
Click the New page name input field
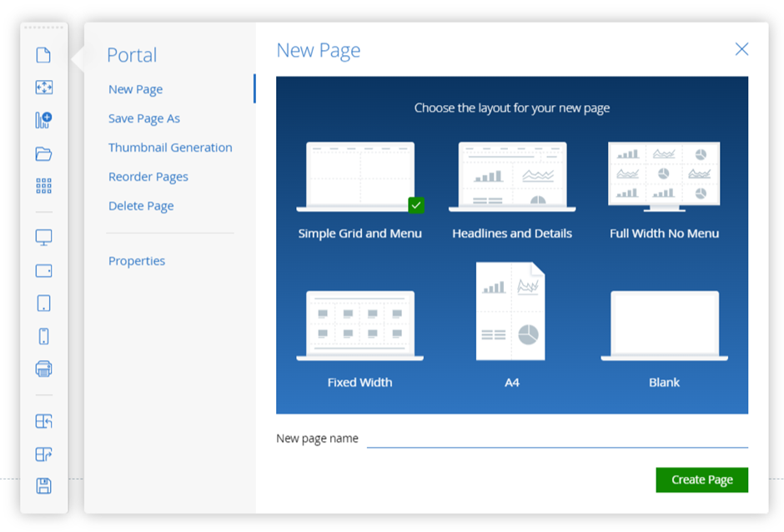point(557,438)
